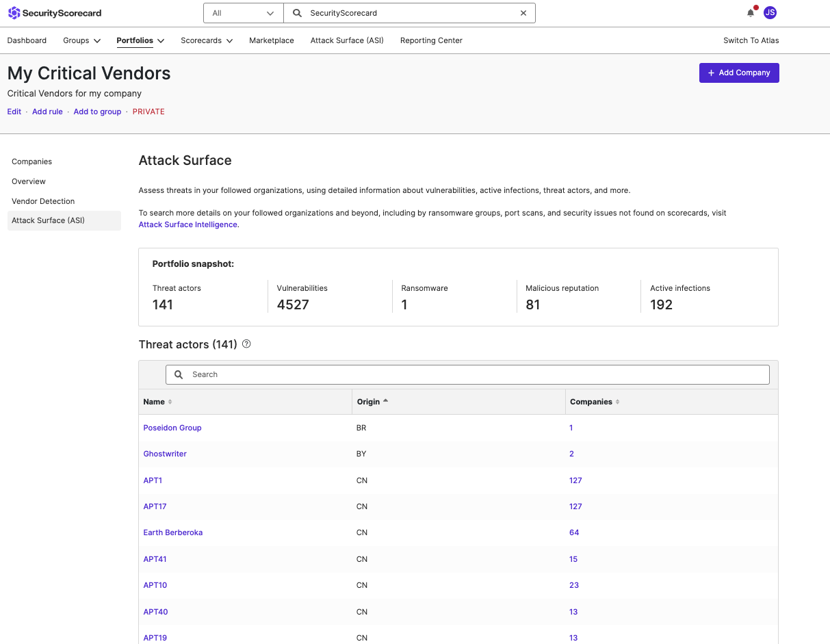Select Attack Surface (ASI) in the left sidebar
Viewport: 830px width, 644px height.
tap(64, 220)
